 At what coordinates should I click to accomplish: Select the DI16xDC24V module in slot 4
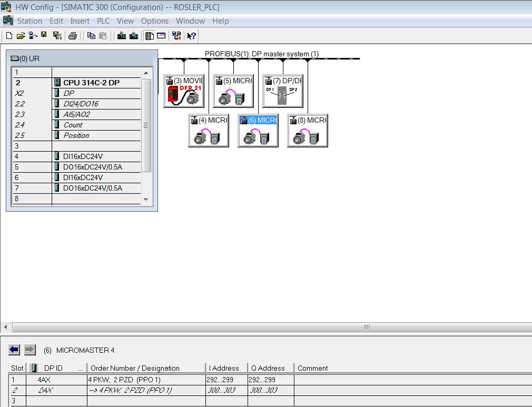click(x=77, y=156)
